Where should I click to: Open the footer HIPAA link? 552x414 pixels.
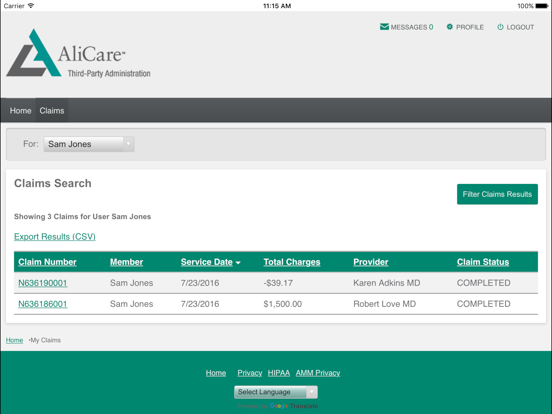click(278, 373)
